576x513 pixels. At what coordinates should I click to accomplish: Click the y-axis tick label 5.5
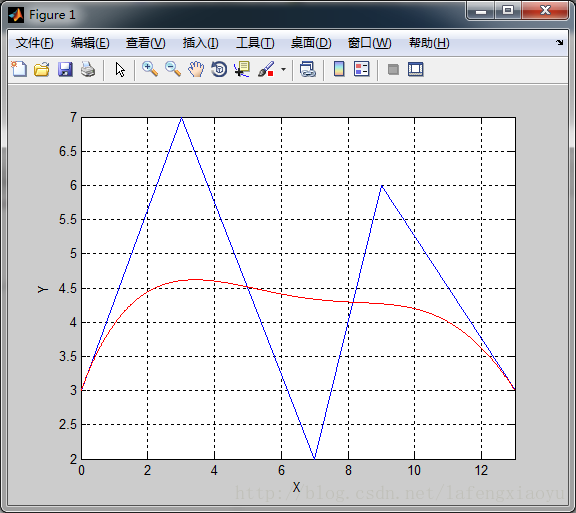[68, 219]
